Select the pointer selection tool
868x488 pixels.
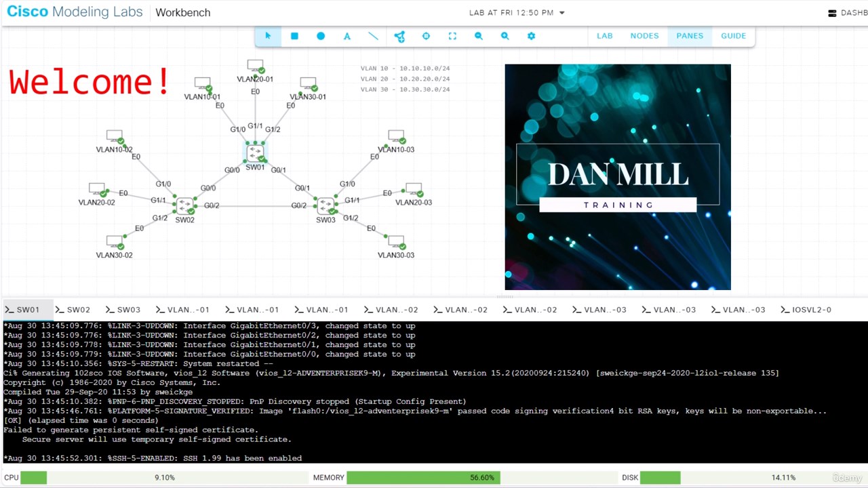268,36
